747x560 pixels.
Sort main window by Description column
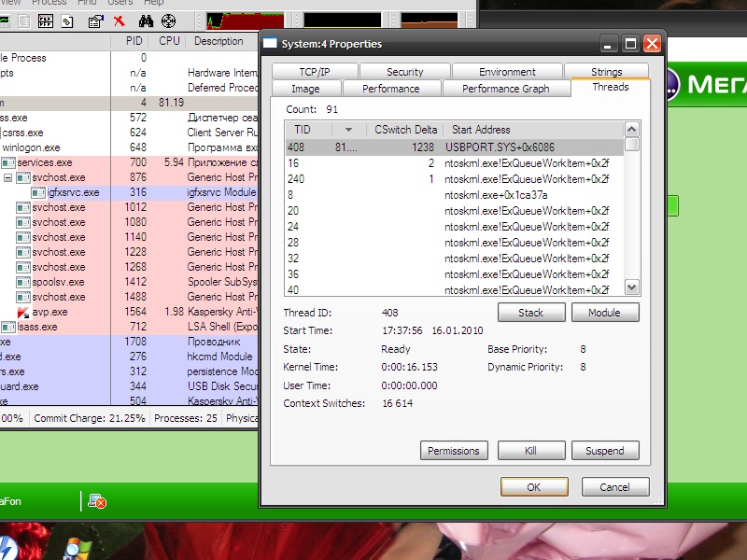click(221, 41)
